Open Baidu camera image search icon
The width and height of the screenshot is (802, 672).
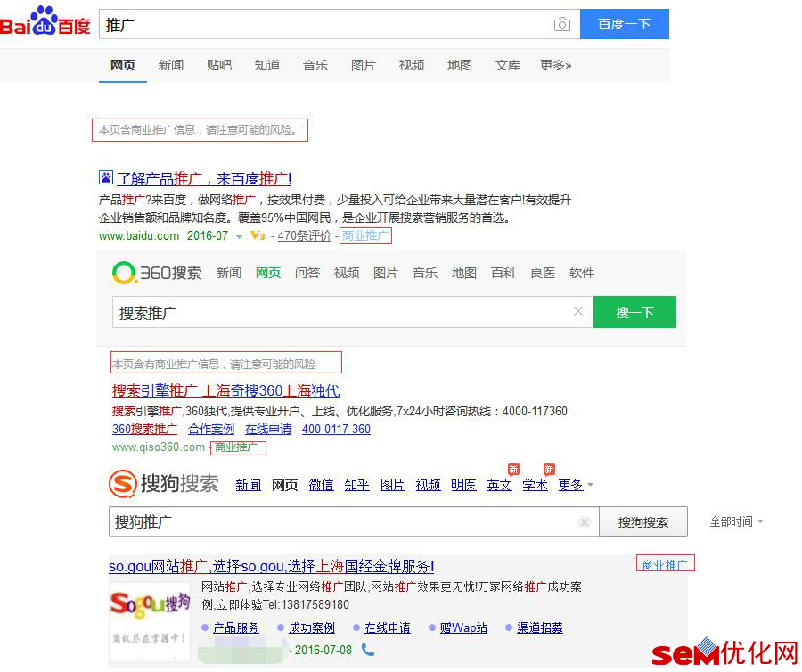pos(561,24)
